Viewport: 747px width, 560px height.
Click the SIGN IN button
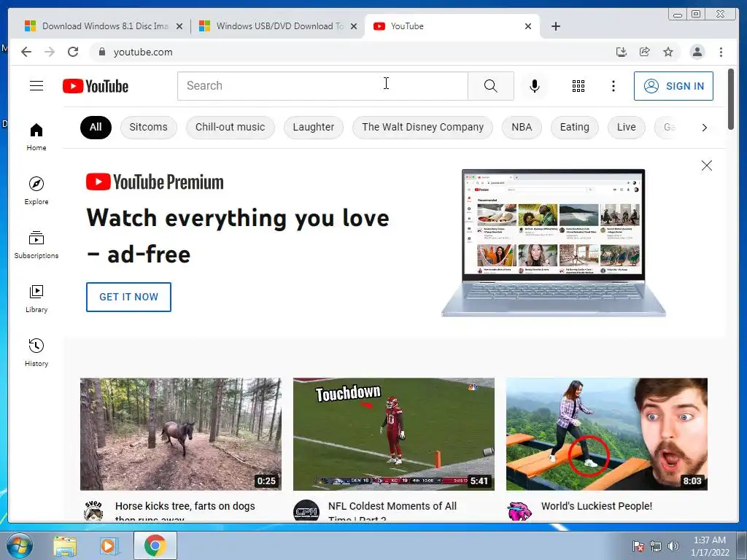pos(673,86)
